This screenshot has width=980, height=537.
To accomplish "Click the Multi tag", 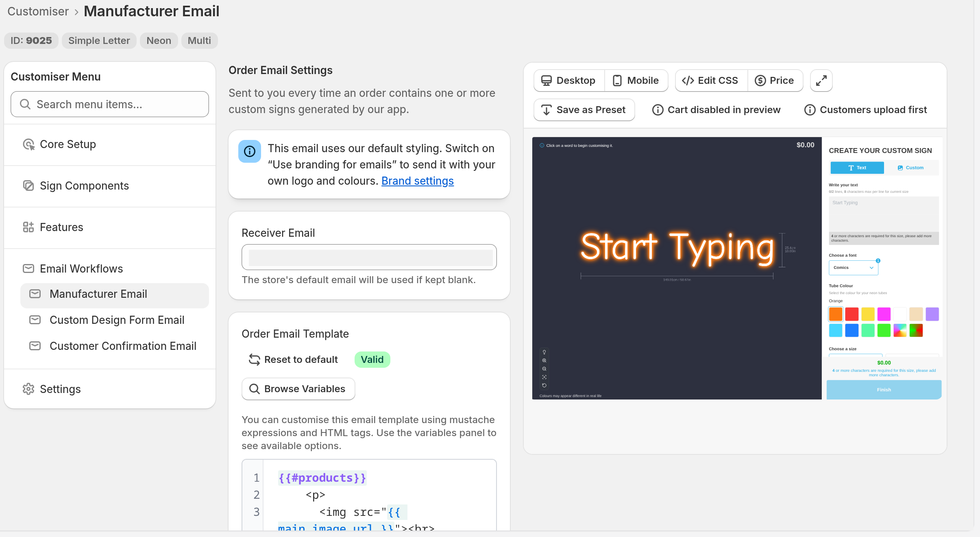I will click(199, 41).
